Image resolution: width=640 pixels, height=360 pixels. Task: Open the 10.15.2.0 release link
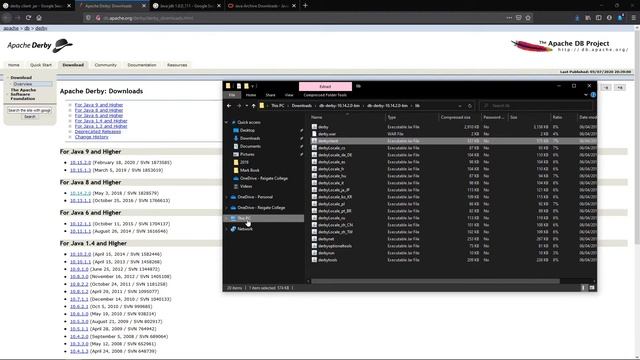(80, 162)
